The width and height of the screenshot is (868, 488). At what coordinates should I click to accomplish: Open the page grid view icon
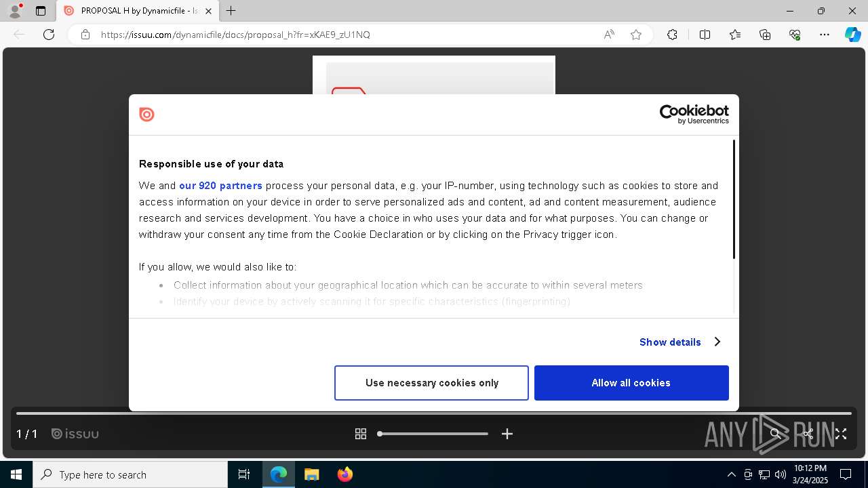tap(361, 434)
